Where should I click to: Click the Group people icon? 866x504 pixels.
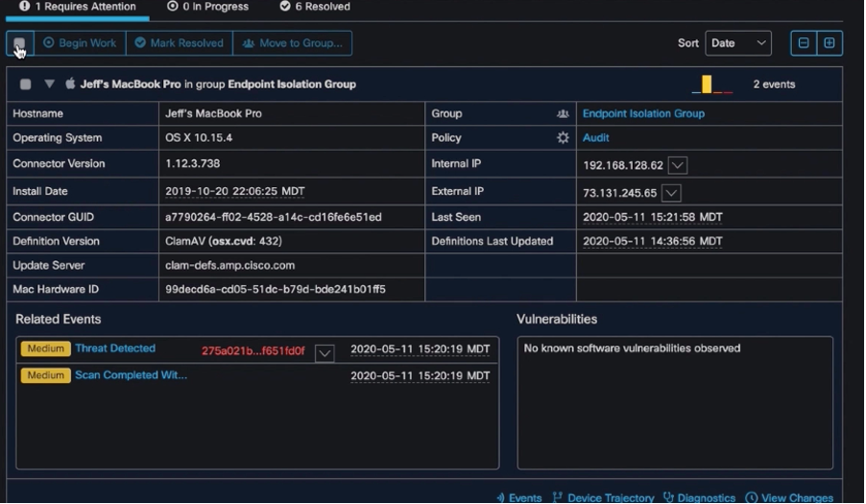pyautogui.click(x=563, y=114)
